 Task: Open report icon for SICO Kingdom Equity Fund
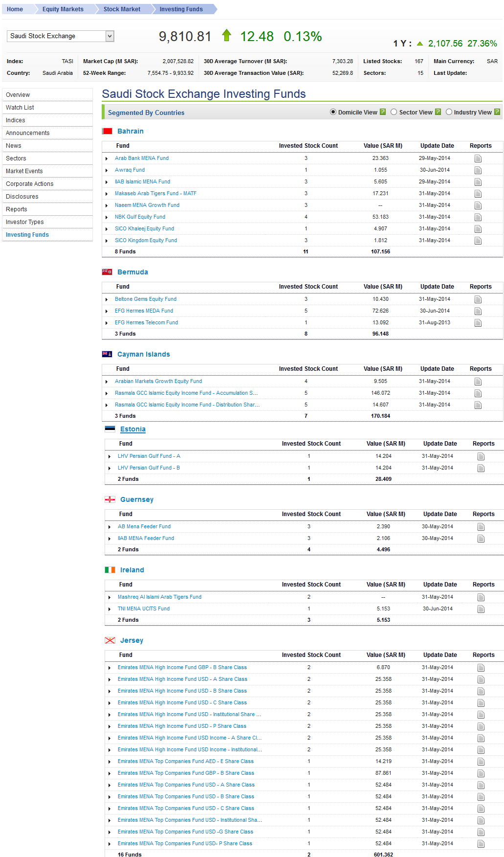coord(478,241)
